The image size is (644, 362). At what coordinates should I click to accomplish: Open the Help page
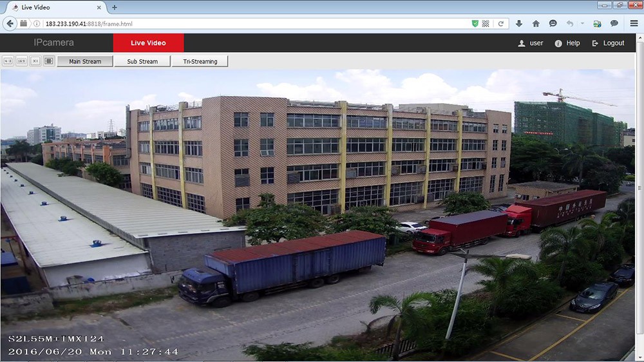pos(567,43)
